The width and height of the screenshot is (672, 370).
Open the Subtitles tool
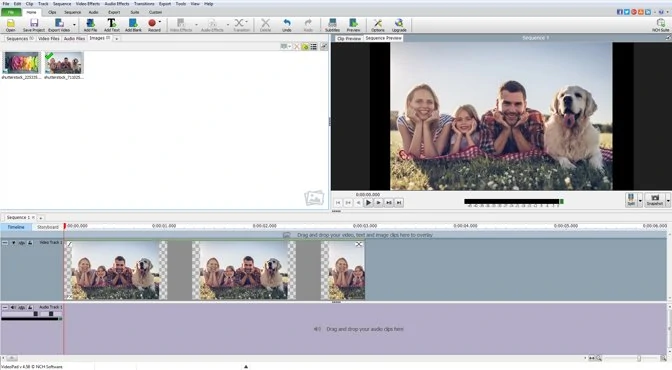(332, 25)
